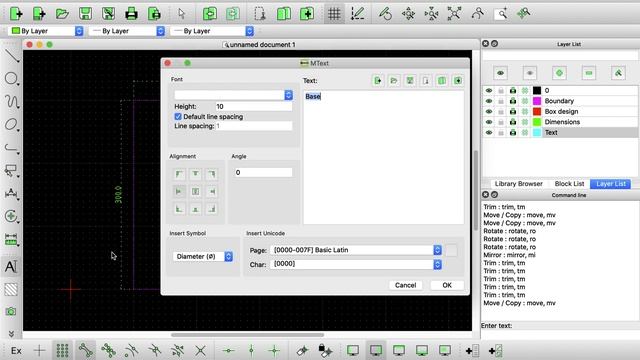Select the Boundary layer row
640x360 pixels.
(x=560, y=101)
